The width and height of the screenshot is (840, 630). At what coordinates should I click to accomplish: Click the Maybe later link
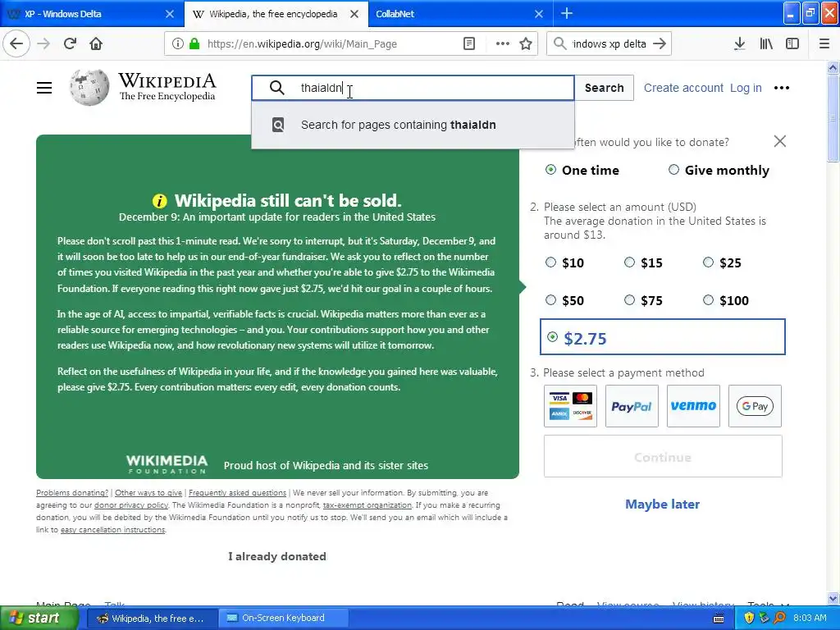point(663,504)
